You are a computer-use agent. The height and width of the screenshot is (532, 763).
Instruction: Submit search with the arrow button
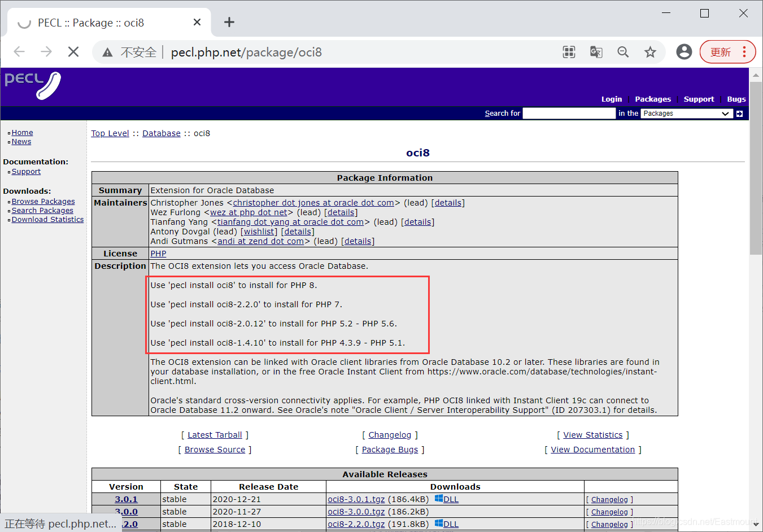[739, 114]
